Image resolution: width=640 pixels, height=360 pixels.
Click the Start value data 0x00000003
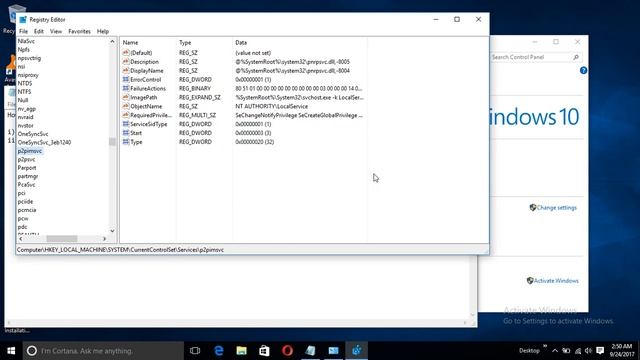tap(253, 133)
